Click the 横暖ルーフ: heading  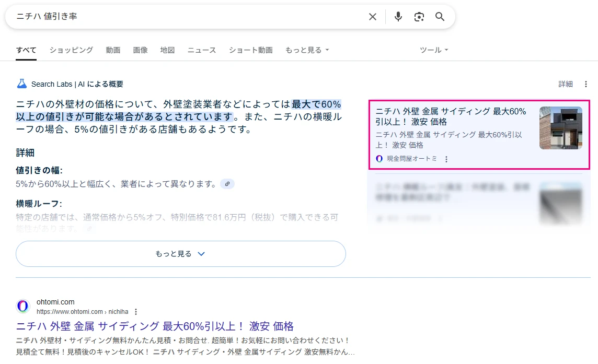pos(39,204)
